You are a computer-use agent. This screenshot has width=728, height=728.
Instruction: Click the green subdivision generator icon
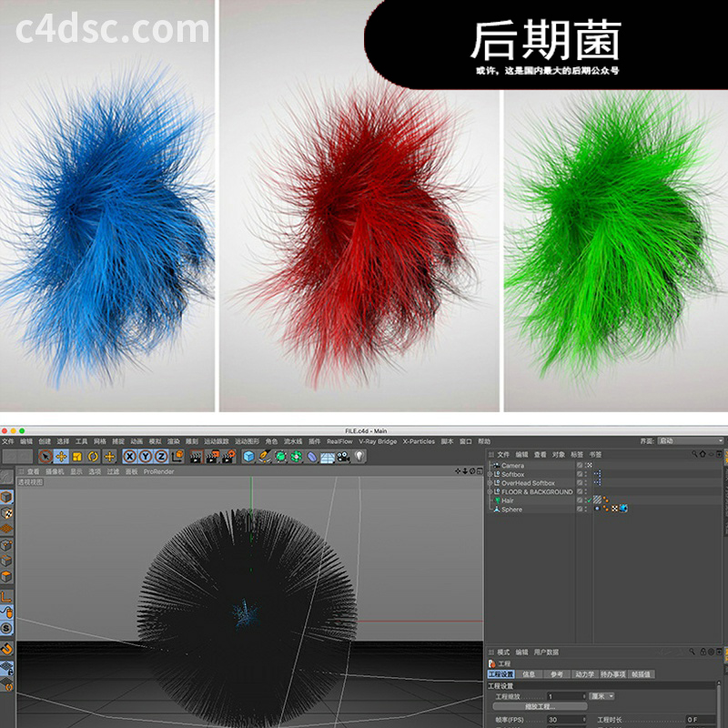[x=280, y=457]
